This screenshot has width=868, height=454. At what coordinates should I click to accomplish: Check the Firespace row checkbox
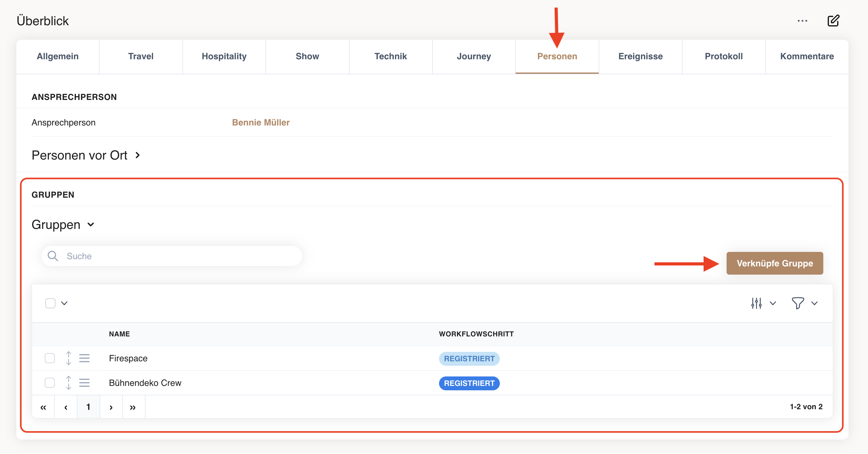pyautogui.click(x=50, y=358)
